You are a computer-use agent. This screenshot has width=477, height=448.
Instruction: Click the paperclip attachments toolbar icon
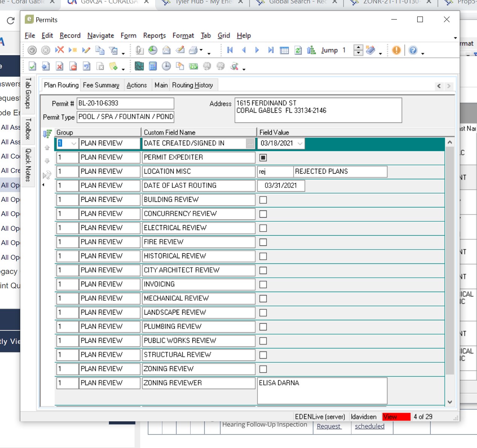tap(139, 50)
